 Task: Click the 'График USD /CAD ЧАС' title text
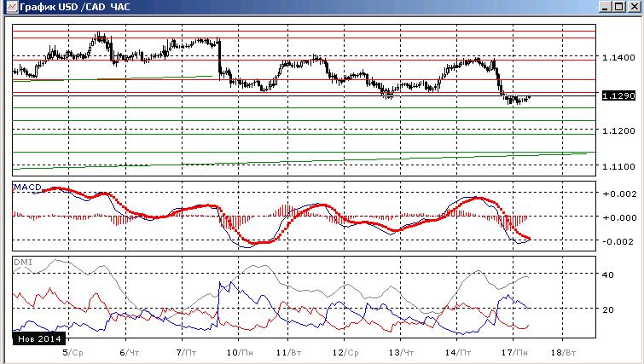[75, 7]
